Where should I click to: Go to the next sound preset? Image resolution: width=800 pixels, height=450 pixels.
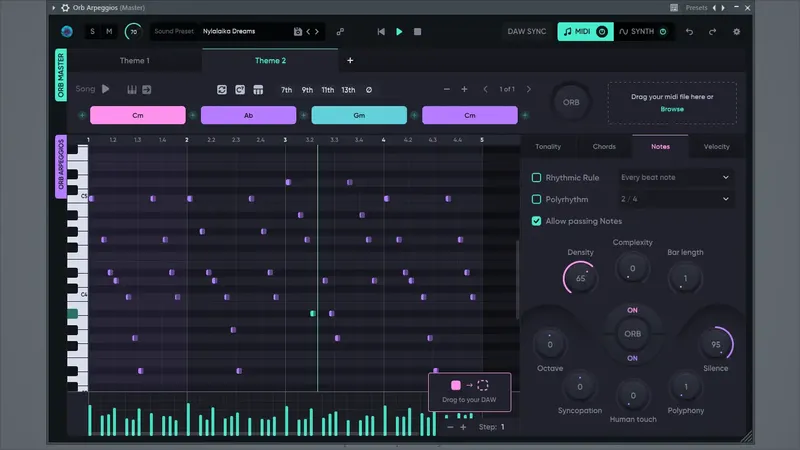[317, 32]
